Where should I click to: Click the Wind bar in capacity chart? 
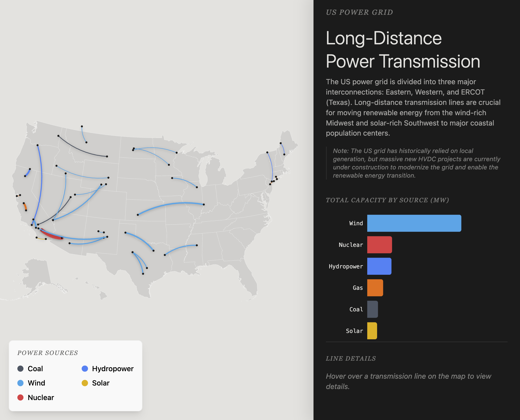414,223
